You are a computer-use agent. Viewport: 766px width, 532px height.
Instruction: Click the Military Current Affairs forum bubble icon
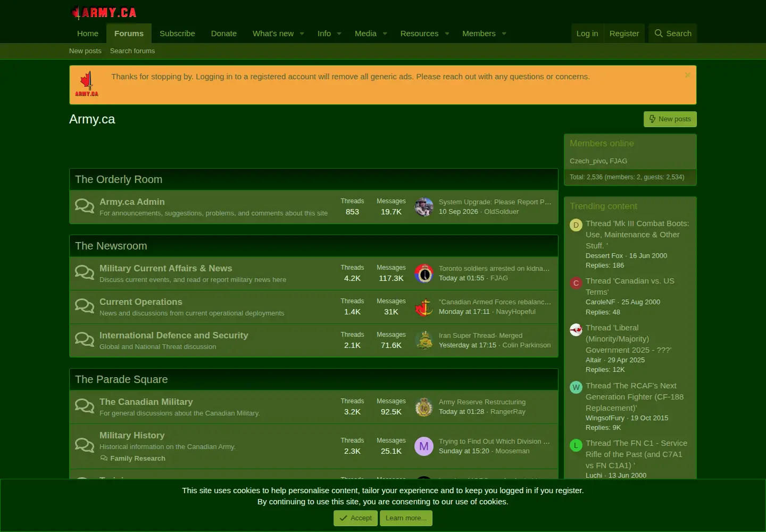85,272
